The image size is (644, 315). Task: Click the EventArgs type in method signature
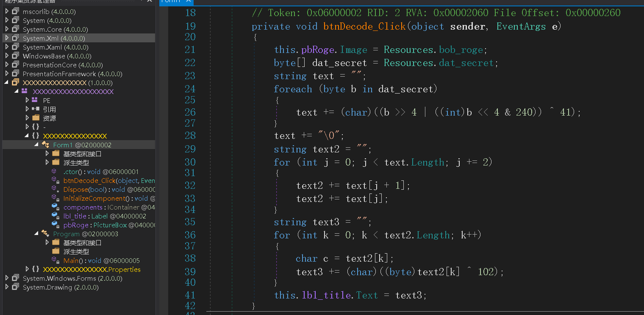tap(521, 26)
